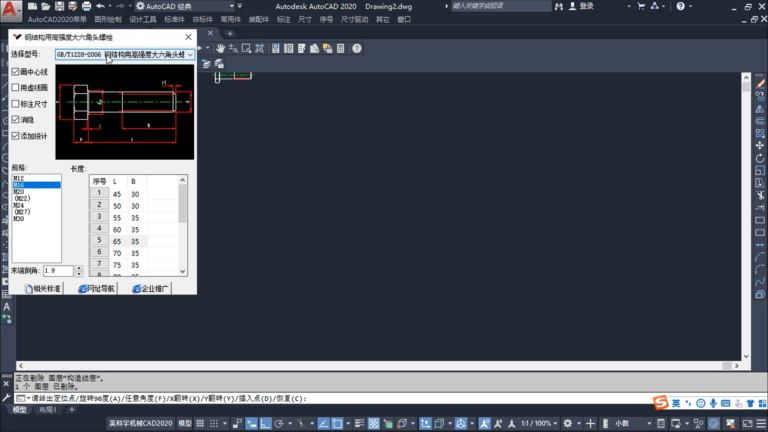
Task: Expand the snap mode dropdown arrow in status bar
Action: [x=225, y=423]
